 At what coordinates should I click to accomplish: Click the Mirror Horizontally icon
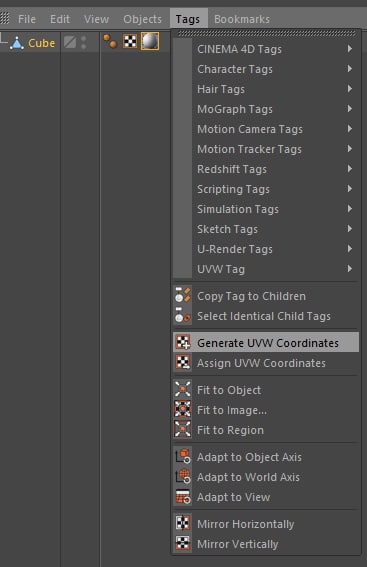point(183,523)
